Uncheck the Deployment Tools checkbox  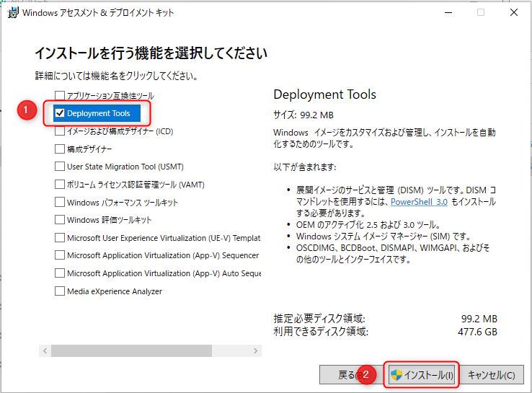[60, 113]
